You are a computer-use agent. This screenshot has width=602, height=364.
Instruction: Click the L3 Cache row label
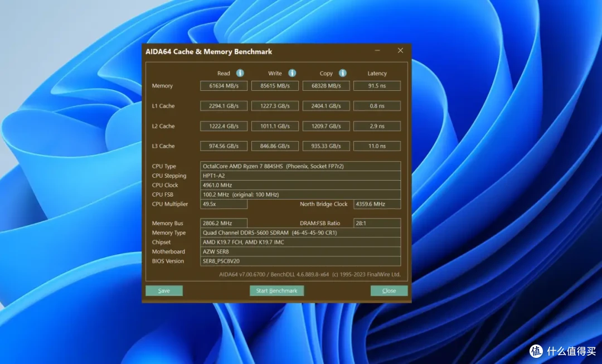click(x=163, y=146)
